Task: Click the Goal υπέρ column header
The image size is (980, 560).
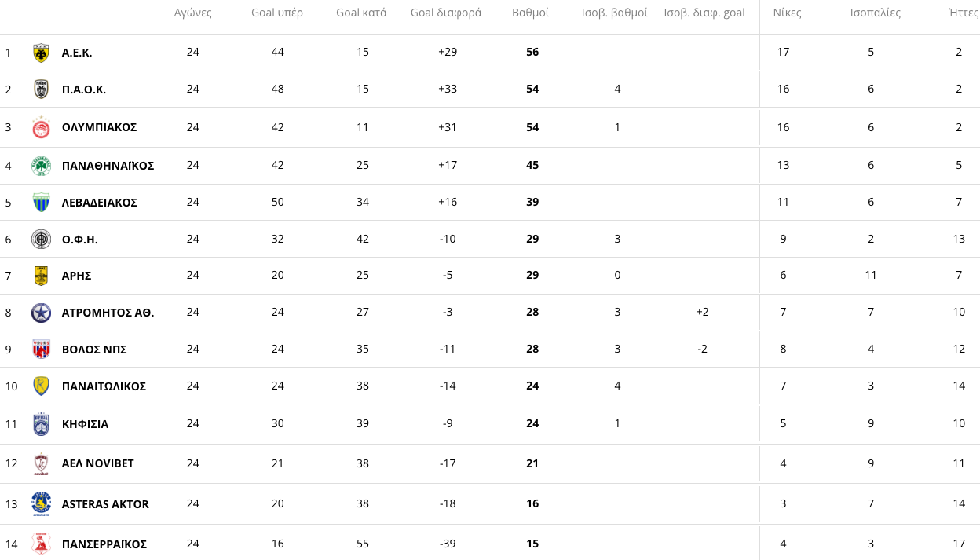Action: pyautogui.click(x=277, y=13)
